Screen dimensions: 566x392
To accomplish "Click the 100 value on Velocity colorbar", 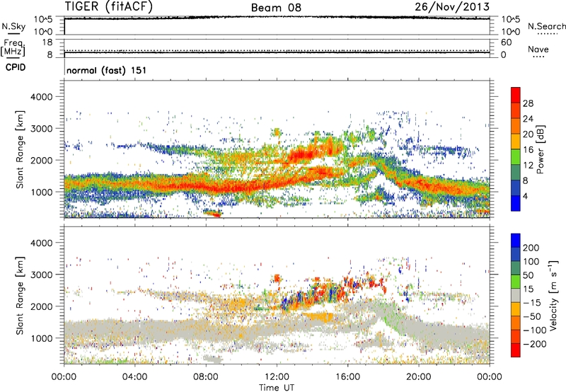I will 531,262.
